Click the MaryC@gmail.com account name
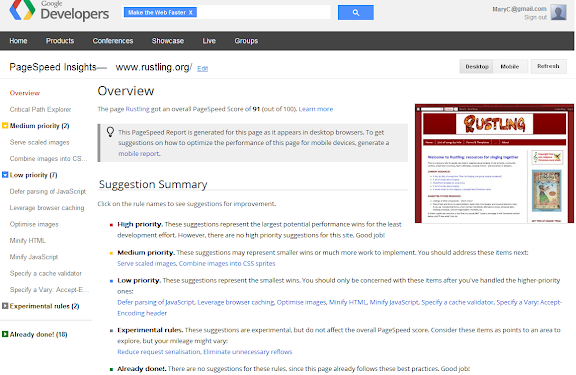 pyautogui.click(x=519, y=9)
